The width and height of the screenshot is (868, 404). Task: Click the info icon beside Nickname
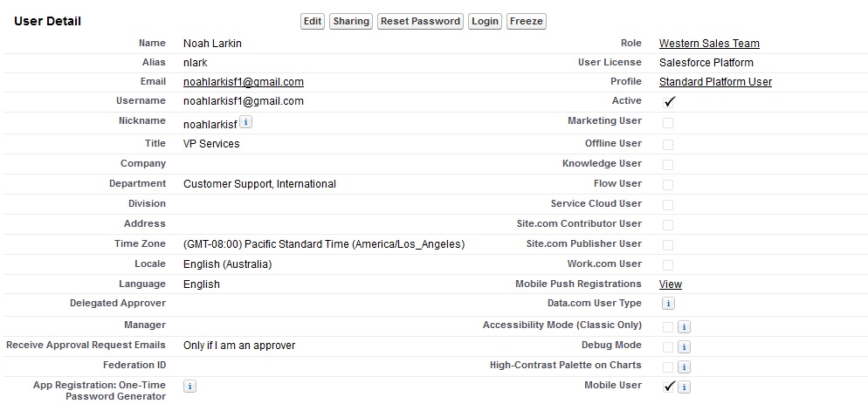[x=245, y=122]
